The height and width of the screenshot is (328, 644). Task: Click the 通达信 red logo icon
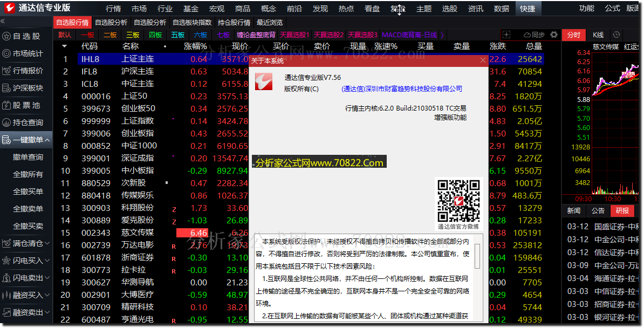click(9, 8)
